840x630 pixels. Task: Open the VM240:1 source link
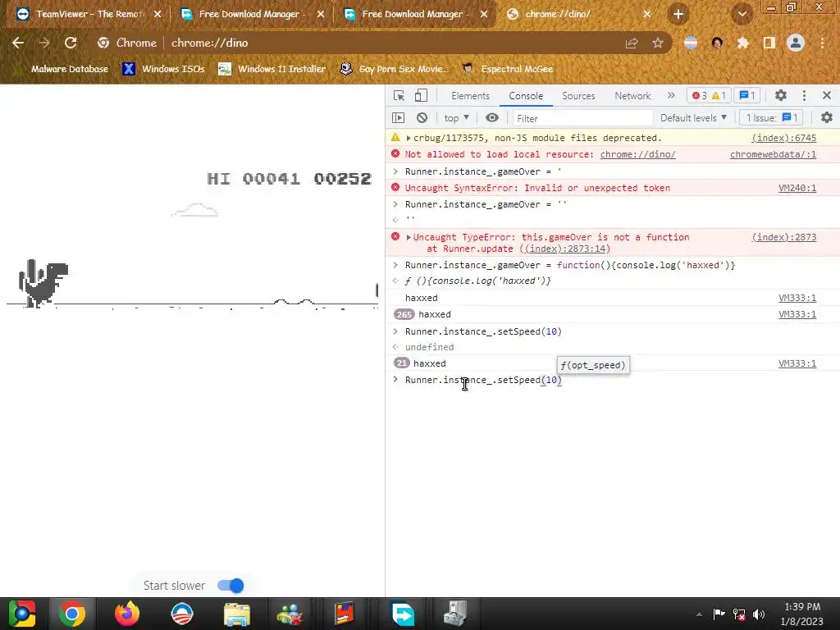(797, 188)
